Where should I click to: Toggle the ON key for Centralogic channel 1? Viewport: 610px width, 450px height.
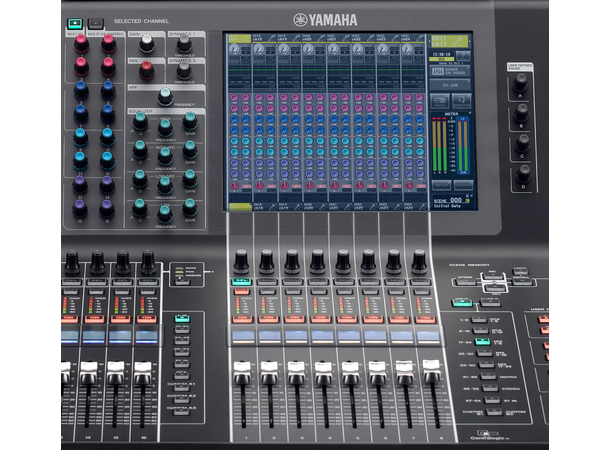tap(242, 319)
